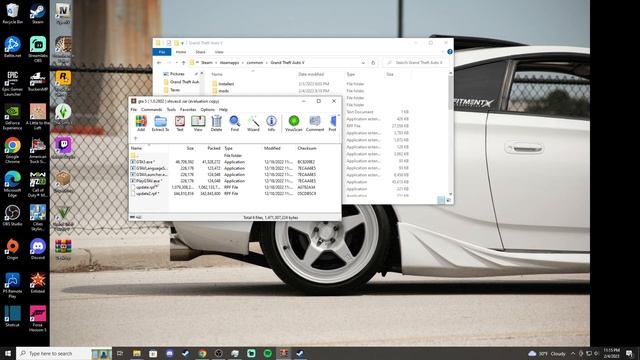This screenshot has width=640, height=360.
Task: Open the File menu in WinRAR
Action: [133, 110]
